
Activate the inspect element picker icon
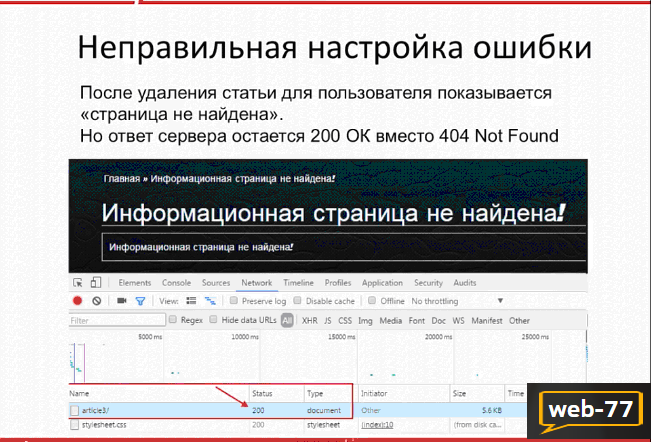pyautogui.click(x=78, y=283)
